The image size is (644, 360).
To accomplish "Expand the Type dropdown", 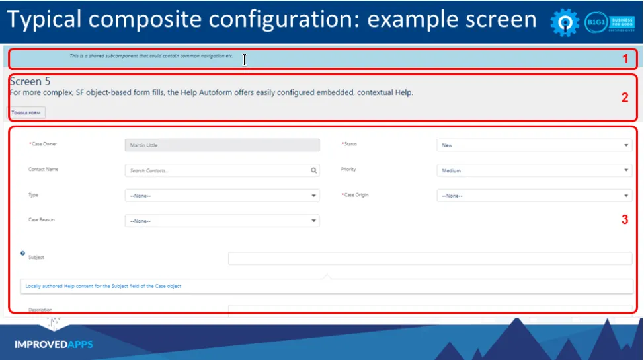I will coord(222,196).
